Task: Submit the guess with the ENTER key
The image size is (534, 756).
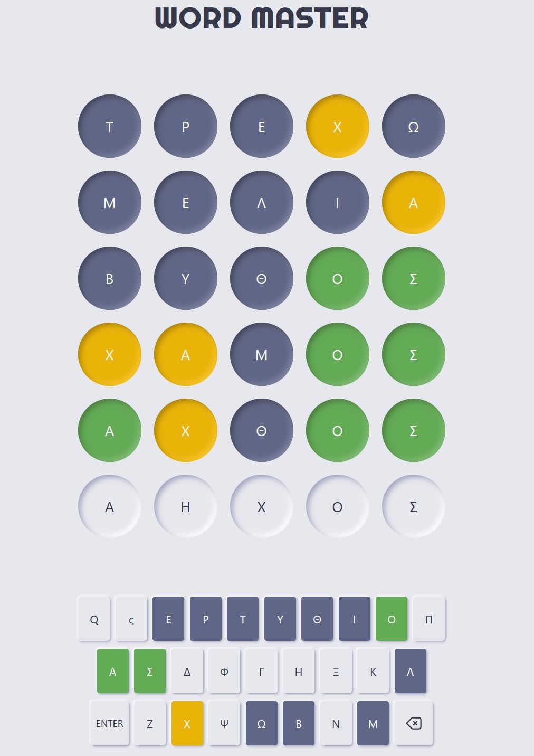Action: pyautogui.click(x=109, y=723)
